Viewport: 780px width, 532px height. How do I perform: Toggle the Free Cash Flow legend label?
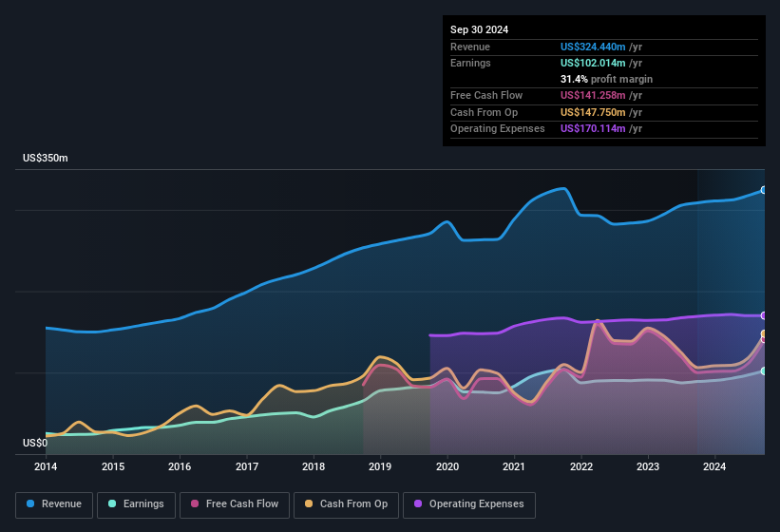(x=241, y=503)
